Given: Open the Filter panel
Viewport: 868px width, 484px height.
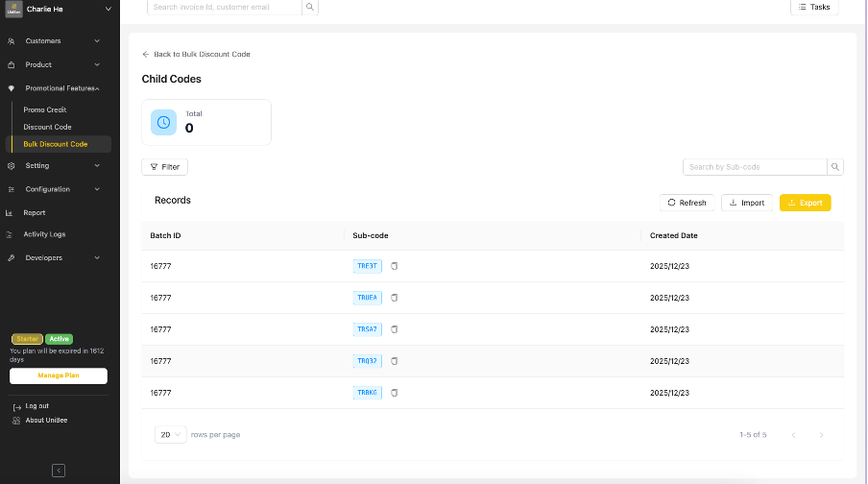Looking at the screenshot, I should click(164, 167).
